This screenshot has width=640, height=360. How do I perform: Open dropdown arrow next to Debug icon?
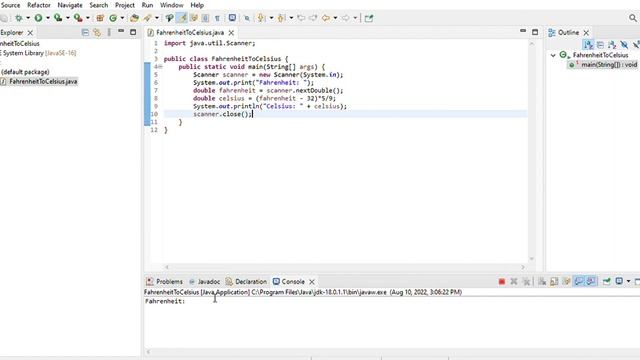28,18
